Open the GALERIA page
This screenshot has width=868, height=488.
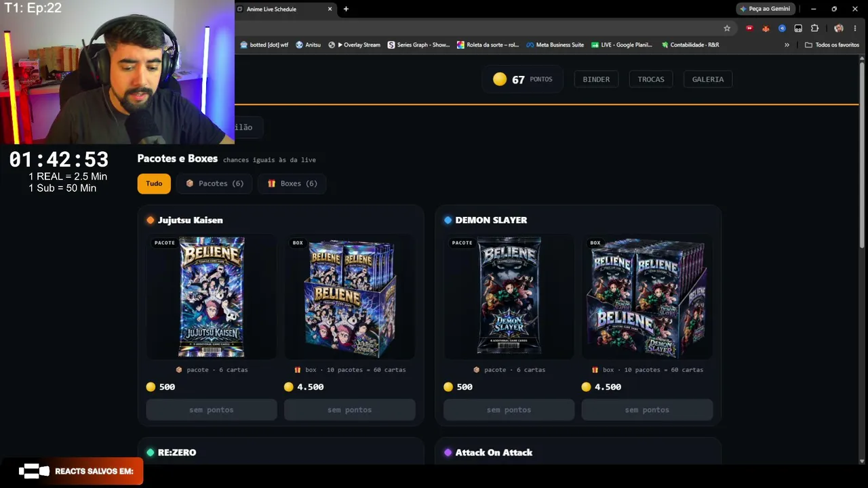(x=708, y=79)
